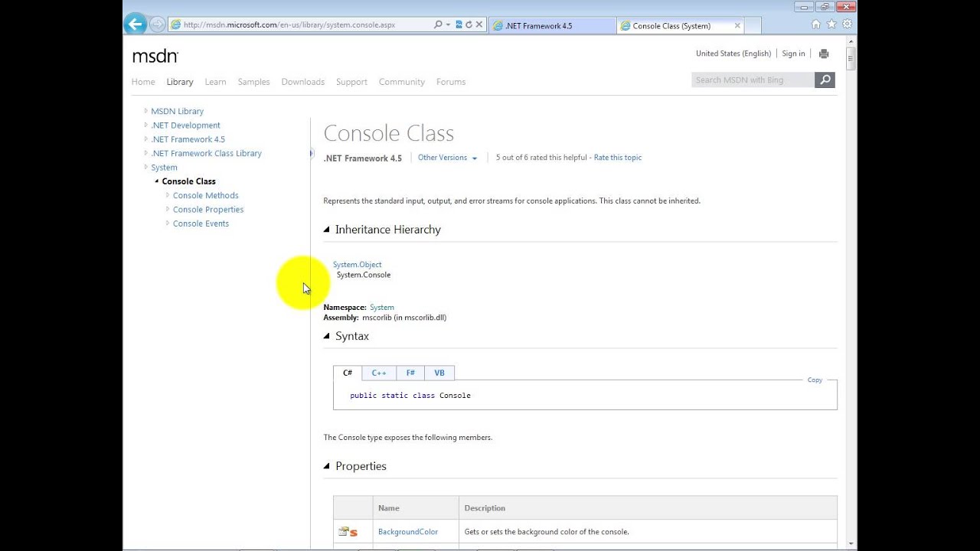Open the Downloads menu item
The image size is (980, 551).
pyautogui.click(x=303, y=82)
